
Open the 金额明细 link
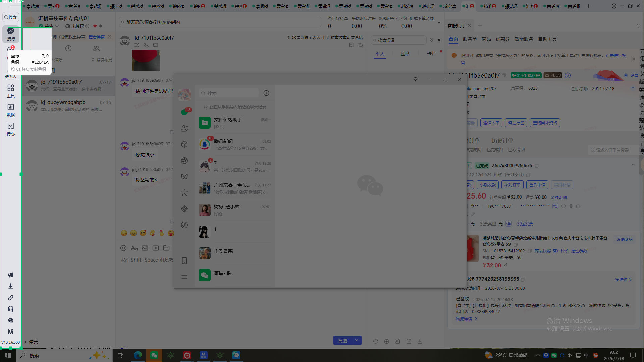pyautogui.click(x=558, y=197)
